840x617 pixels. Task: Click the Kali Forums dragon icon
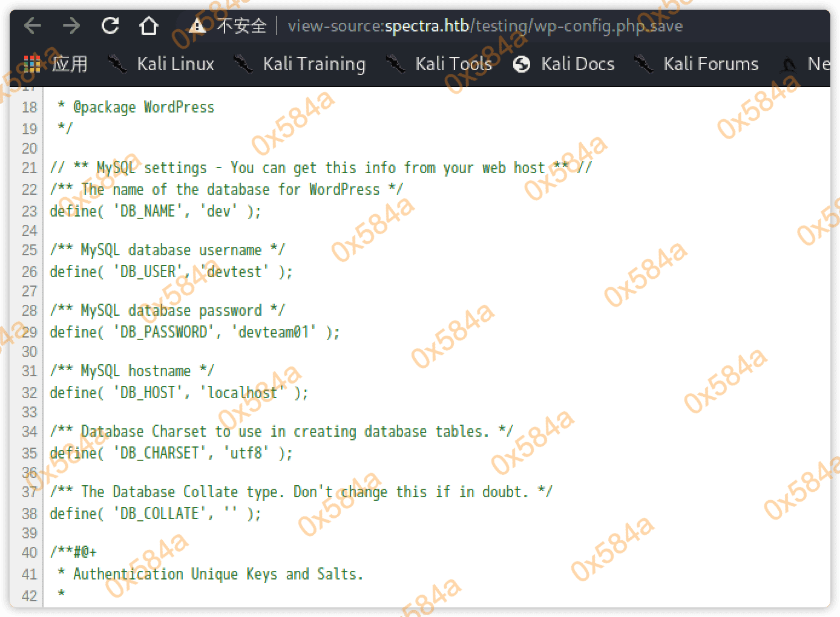[643, 64]
